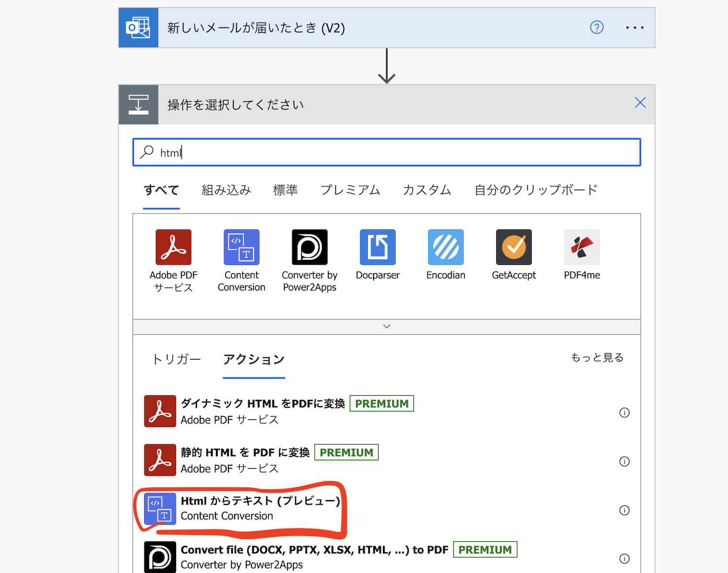This screenshot has height=573, width=728.
Task: Open the trigger options via ellipsis menu
Action: (634, 27)
